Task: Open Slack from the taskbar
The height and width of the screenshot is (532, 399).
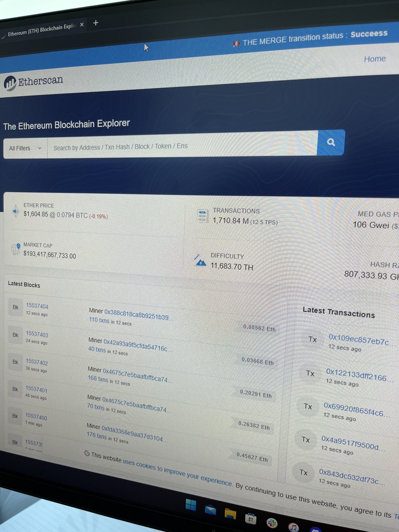Action: pyautogui.click(x=271, y=523)
